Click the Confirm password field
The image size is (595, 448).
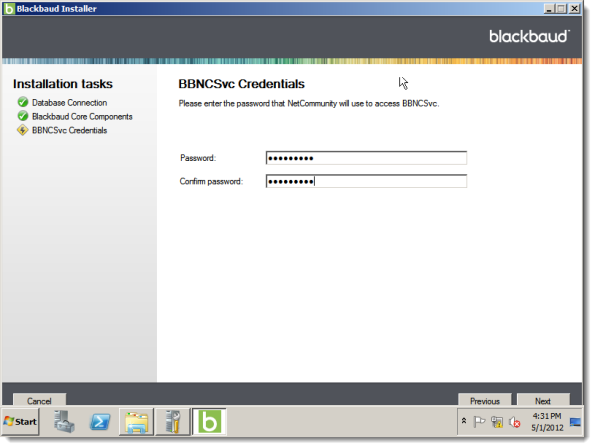[366, 181]
